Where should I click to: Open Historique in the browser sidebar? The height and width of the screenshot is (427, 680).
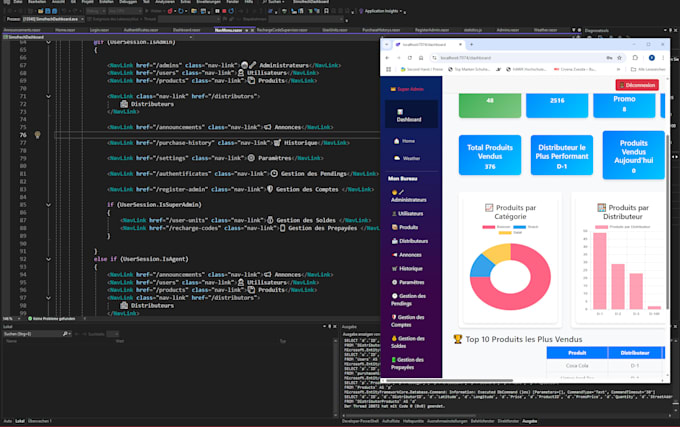tap(407, 269)
